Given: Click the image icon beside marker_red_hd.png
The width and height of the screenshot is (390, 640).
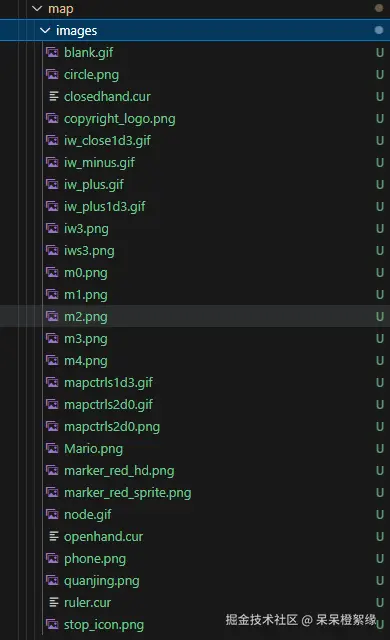Looking at the screenshot, I should click(x=52, y=471).
